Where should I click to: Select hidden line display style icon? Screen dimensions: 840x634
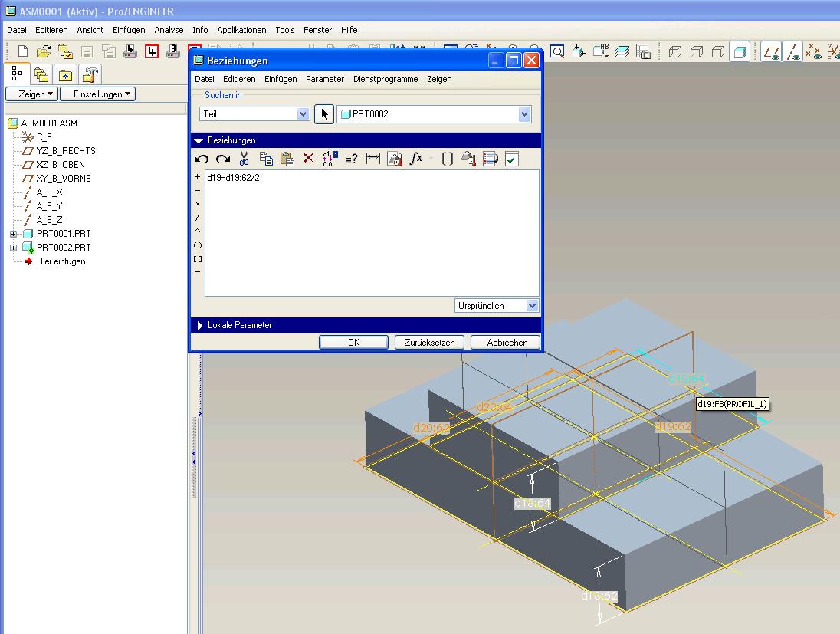pos(697,52)
